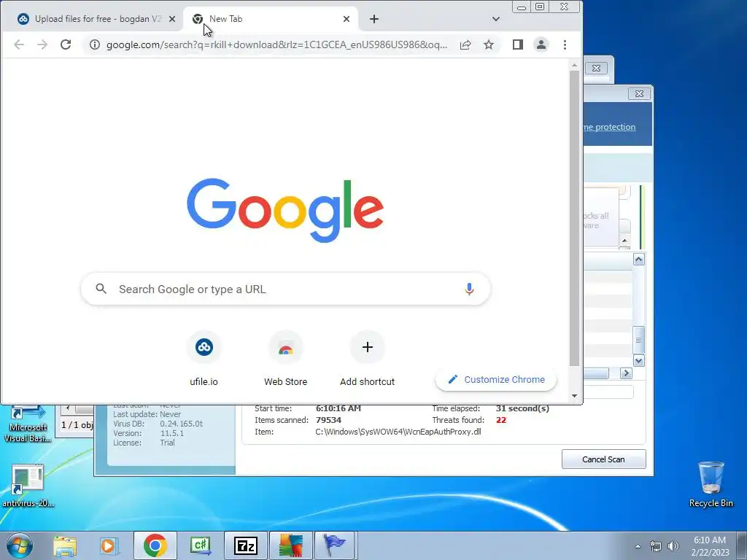The height and width of the screenshot is (560, 747).
Task: Click the Search Google or type a URL box
Action: pyautogui.click(x=286, y=289)
